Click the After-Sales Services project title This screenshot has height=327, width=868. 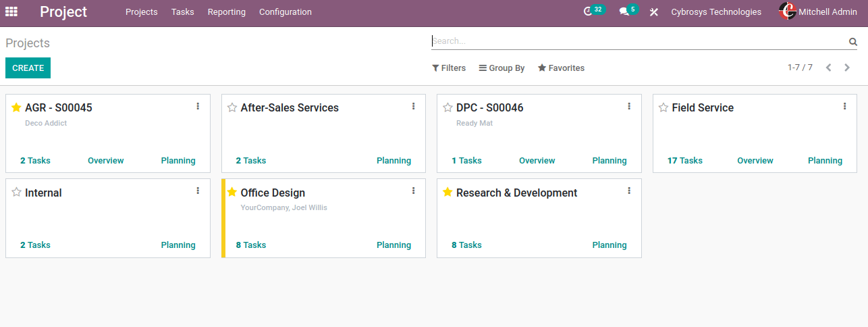click(290, 107)
